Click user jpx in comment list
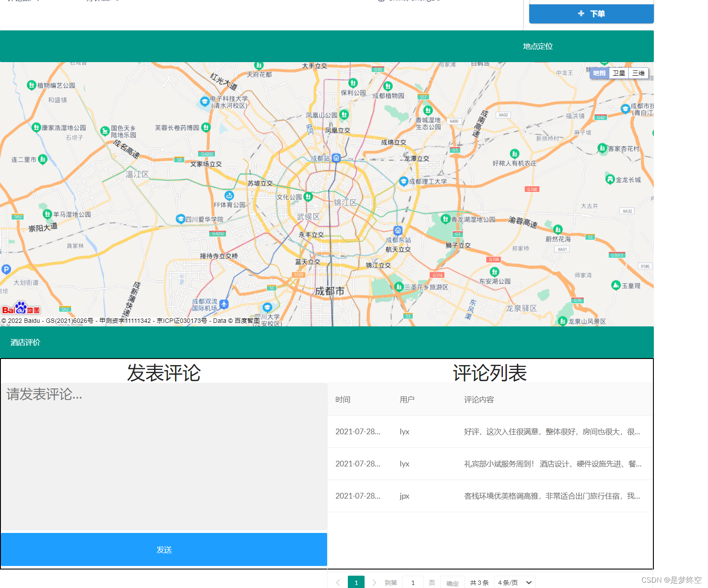The width and height of the screenshot is (708, 588). [404, 496]
